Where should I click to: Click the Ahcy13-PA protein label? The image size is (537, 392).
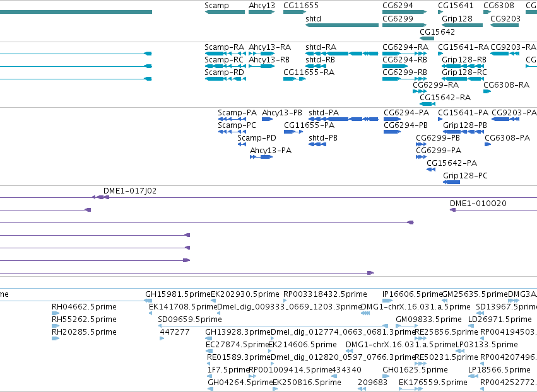271,151
